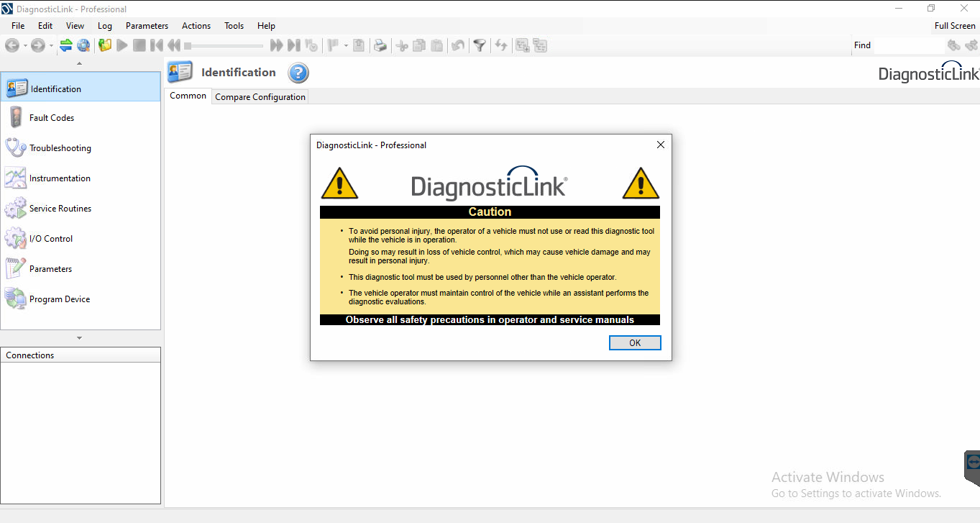Click the Connections panel header

click(81, 355)
